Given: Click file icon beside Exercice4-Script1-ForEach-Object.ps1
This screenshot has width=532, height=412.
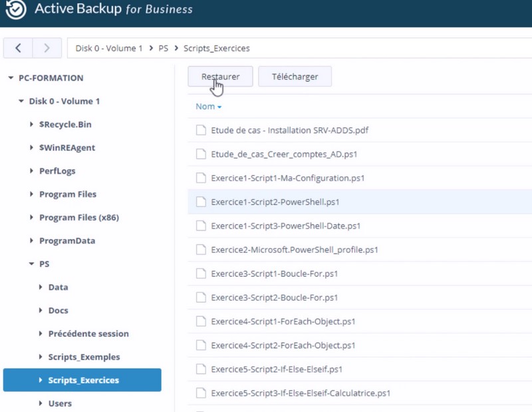Looking at the screenshot, I should (201, 321).
